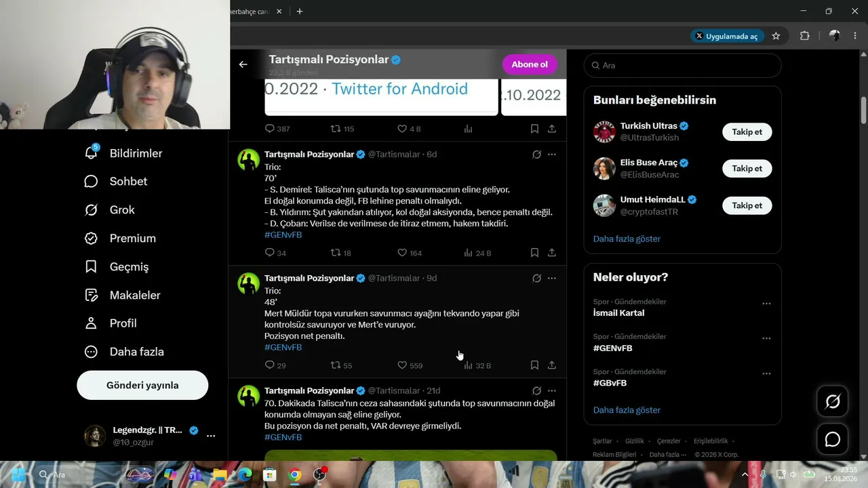The image size is (868, 488).
Task: Reply to the Mert Müldür Trio 48' tweet
Action: [x=270, y=365]
